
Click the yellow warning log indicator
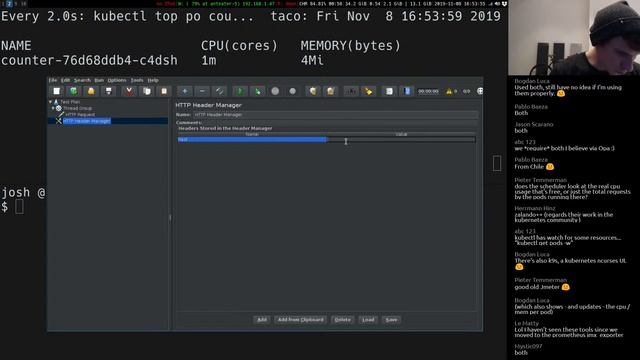449,91
